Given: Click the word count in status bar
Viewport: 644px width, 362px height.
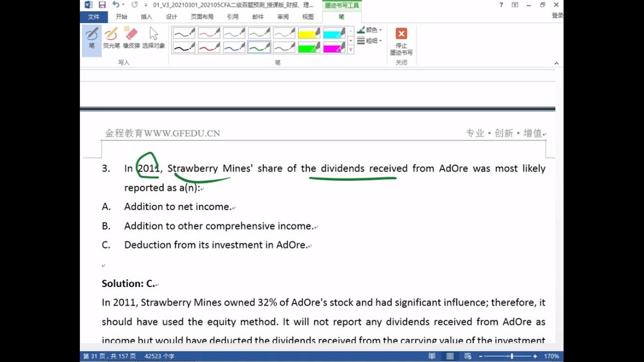Looking at the screenshot, I should pyautogui.click(x=159, y=356).
